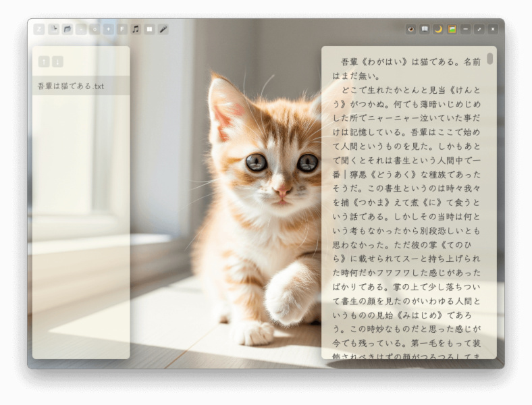This screenshot has width=532, height=405.
Task: Click the white square layout icon
Action: point(150,30)
